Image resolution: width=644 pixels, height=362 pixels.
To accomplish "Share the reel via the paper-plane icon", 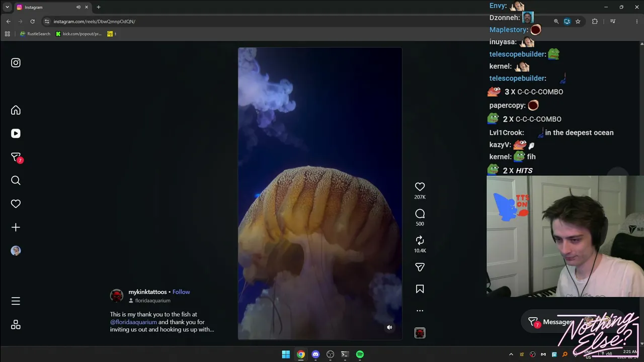I will pyautogui.click(x=420, y=267).
